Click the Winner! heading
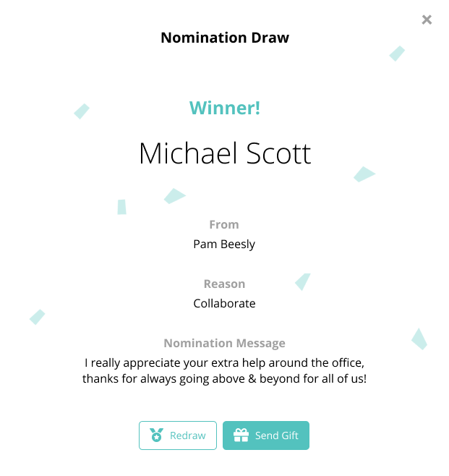Viewport: 449px width, 476px height. pos(224,109)
